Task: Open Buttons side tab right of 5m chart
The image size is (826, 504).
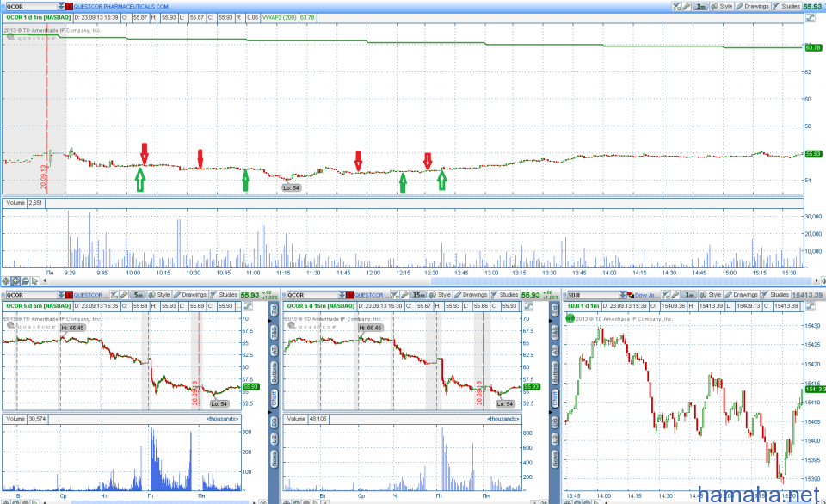Action: point(274,372)
